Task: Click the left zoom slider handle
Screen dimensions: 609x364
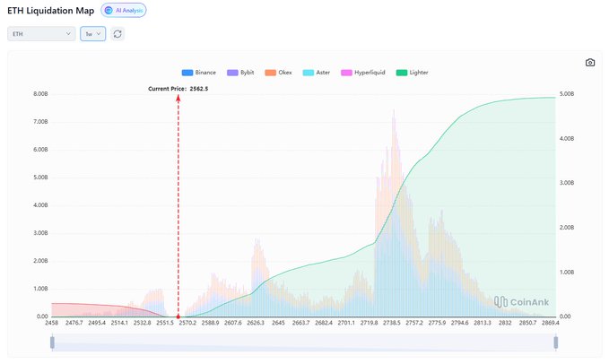Action: pyautogui.click(x=52, y=342)
